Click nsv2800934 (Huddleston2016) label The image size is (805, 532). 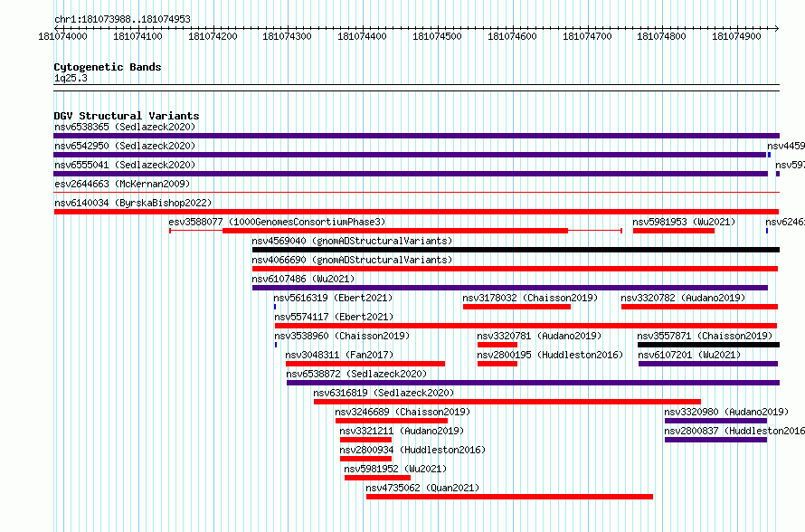[x=412, y=450]
